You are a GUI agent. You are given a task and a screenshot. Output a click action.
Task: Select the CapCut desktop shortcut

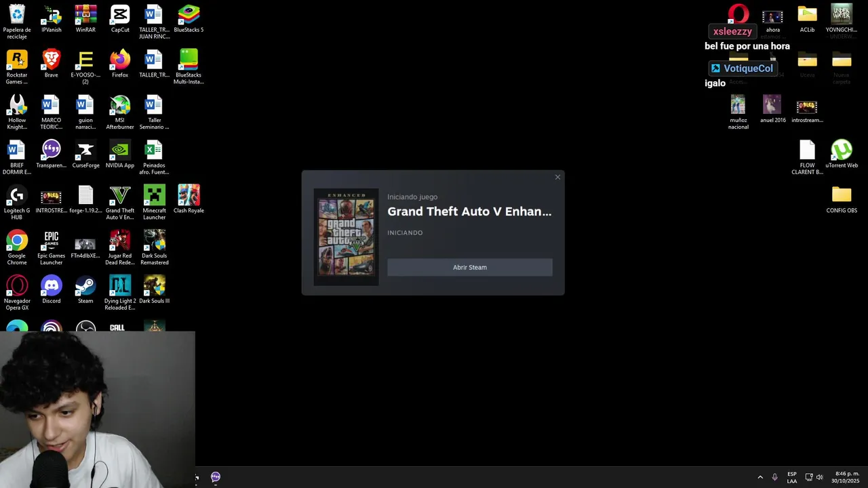click(120, 19)
